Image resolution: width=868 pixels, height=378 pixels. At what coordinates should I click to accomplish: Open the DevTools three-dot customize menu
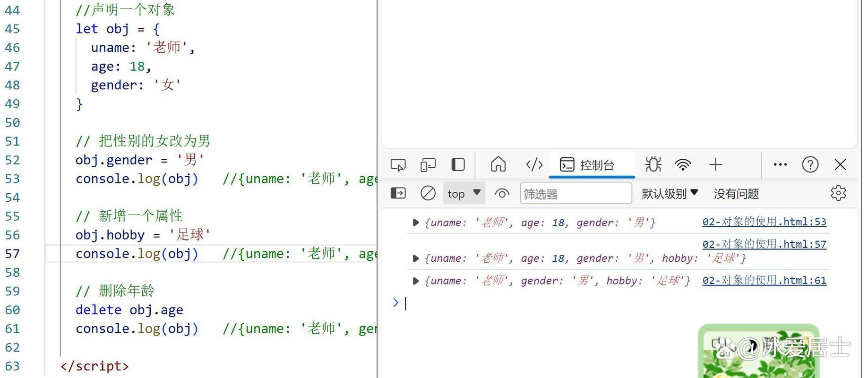coord(780,164)
